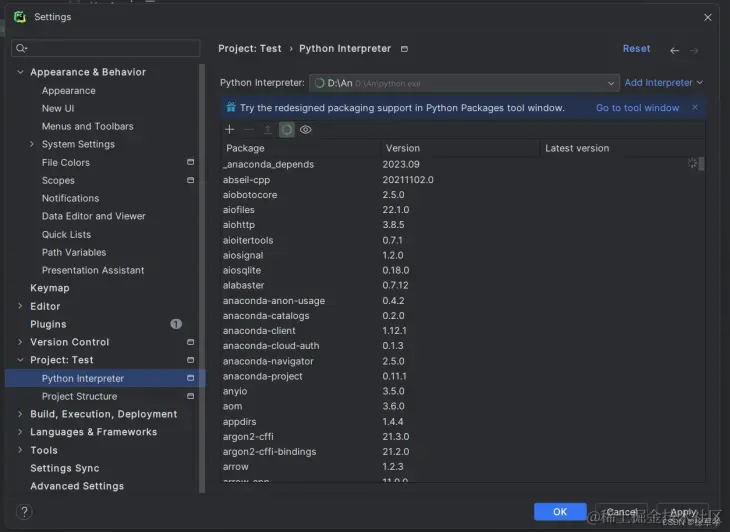Click the settings tree scrollbar

(x=202, y=278)
